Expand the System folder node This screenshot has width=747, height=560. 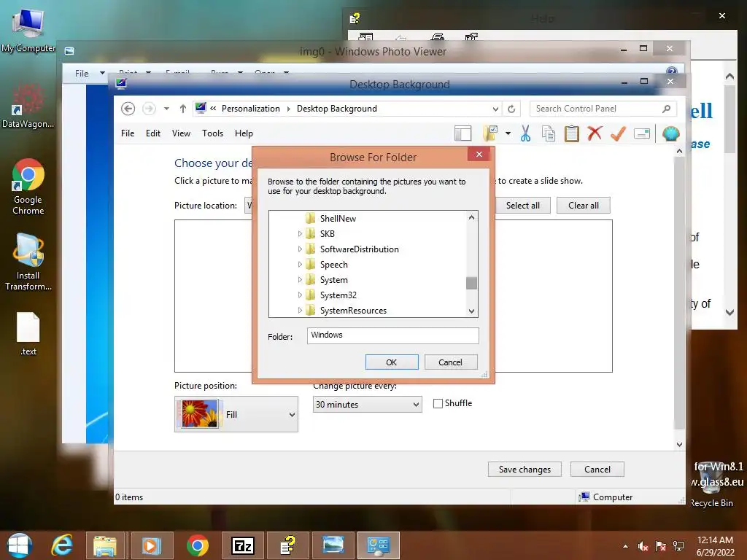click(x=300, y=279)
